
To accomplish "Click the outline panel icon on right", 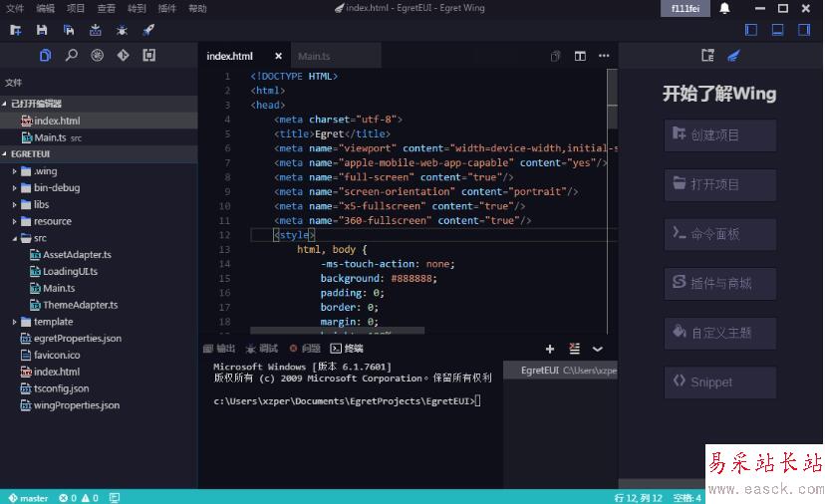I will coord(707,55).
